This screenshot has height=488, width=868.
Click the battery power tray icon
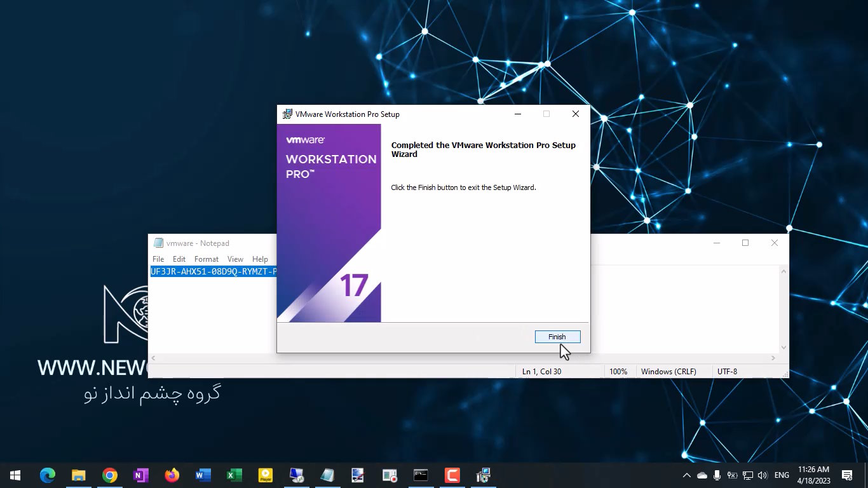click(x=732, y=475)
